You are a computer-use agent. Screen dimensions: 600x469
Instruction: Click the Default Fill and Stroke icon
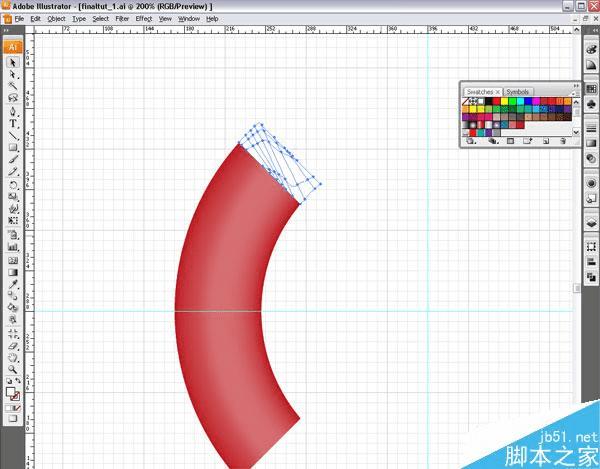pyautogui.click(x=9, y=381)
